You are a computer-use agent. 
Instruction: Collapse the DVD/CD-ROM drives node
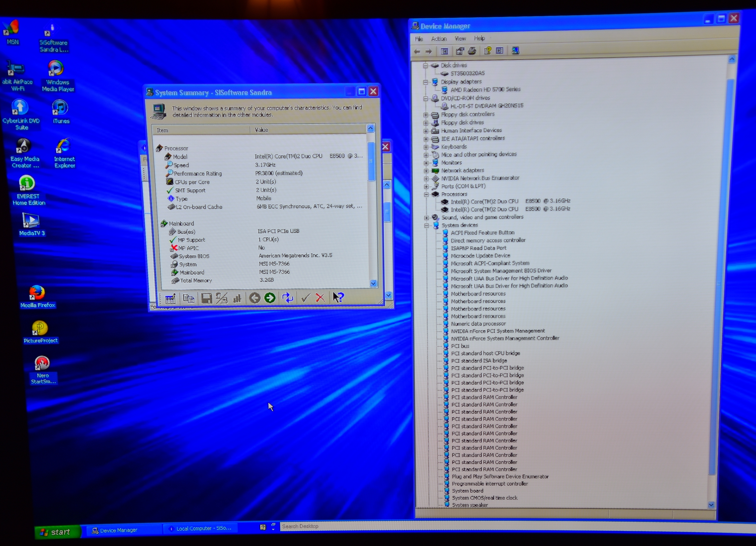(425, 98)
